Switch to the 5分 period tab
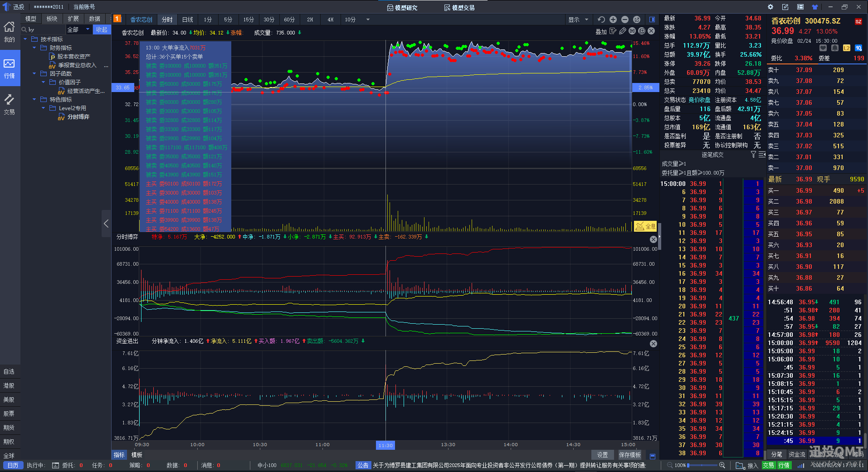868x472 pixels. pyautogui.click(x=228, y=19)
